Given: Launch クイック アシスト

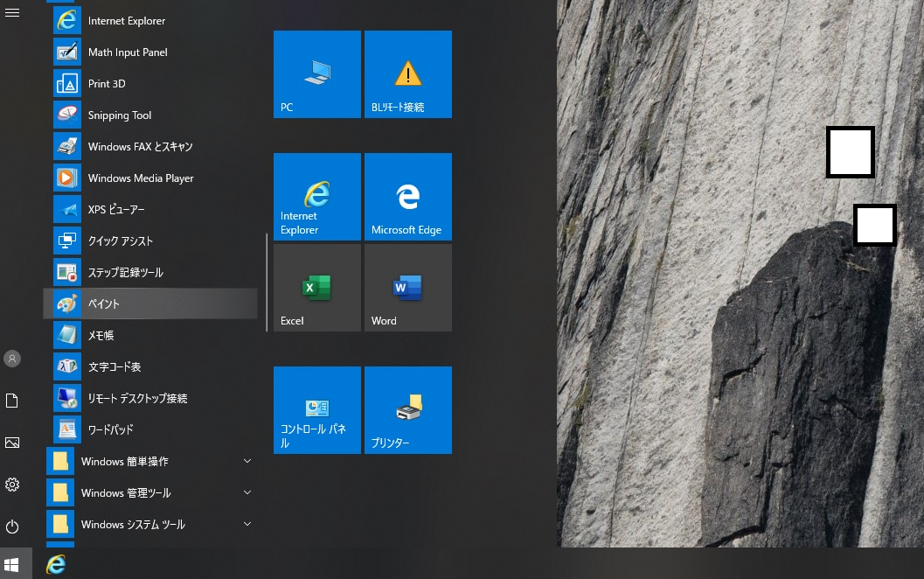Looking at the screenshot, I should tap(150, 241).
